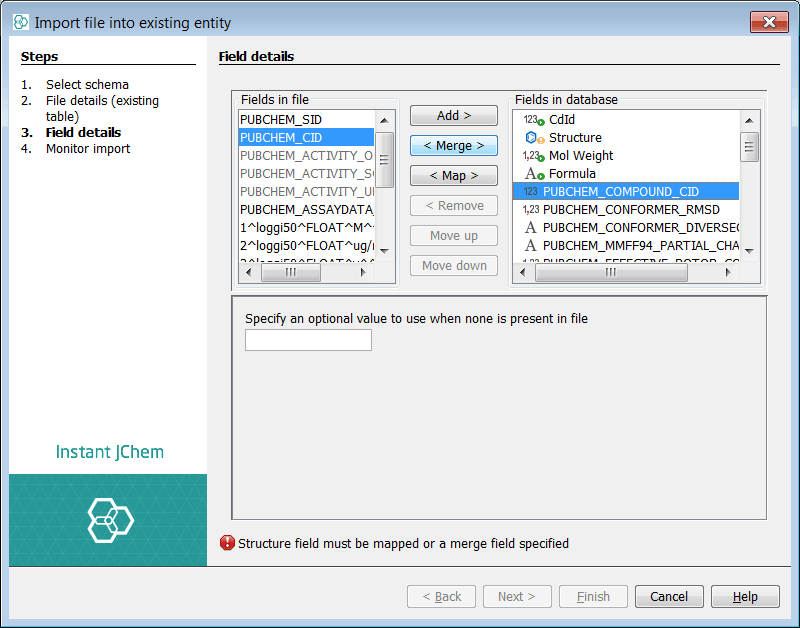Image resolution: width=800 pixels, height=628 pixels.
Task: Click the Formula text field icon
Action: point(533,174)
